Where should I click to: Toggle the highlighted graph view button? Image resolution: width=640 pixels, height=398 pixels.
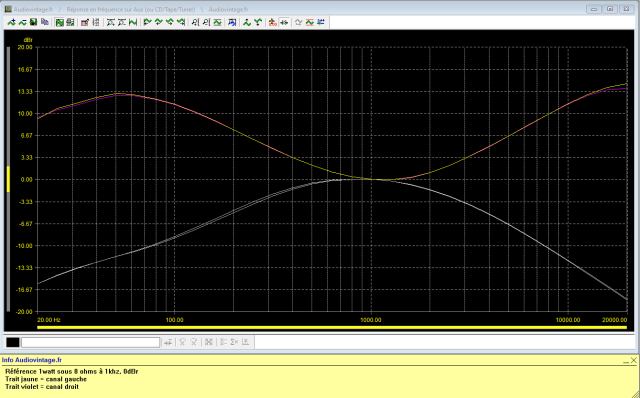[x=60, y=22]
